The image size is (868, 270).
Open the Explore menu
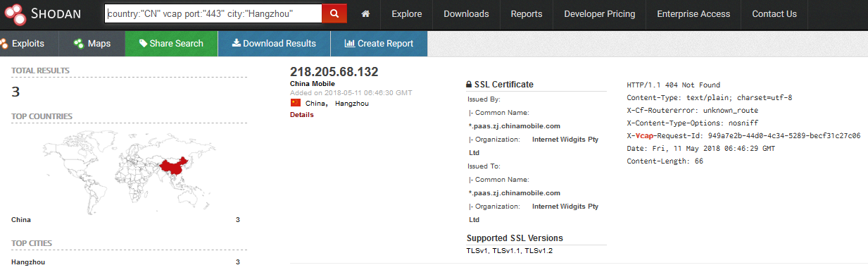[407, 13]
